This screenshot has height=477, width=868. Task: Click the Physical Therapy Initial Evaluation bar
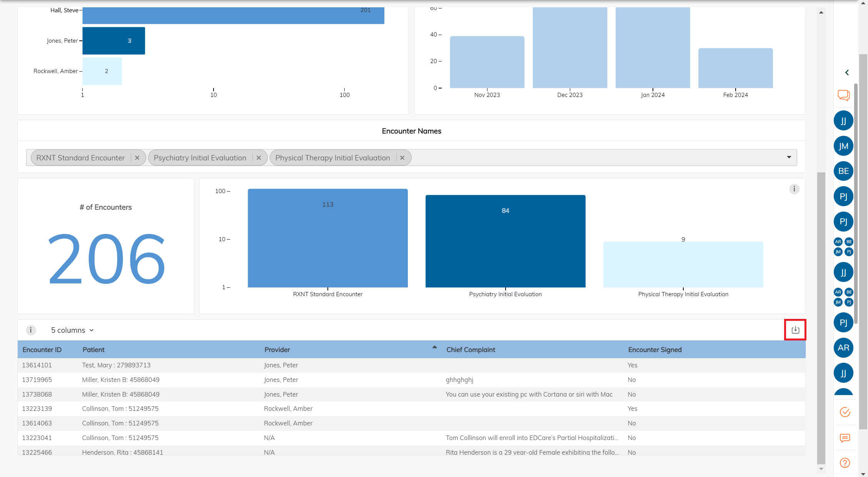[x=683, y=264]
